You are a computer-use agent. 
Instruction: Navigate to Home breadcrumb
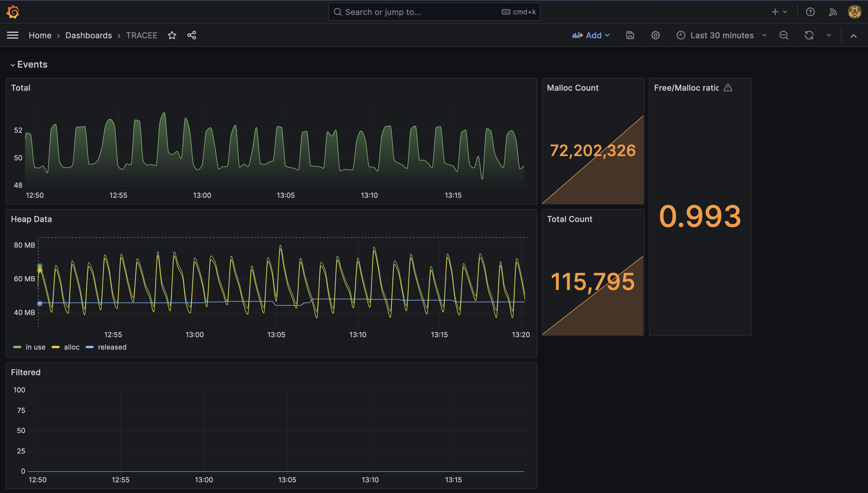click(x=40, y=35)
